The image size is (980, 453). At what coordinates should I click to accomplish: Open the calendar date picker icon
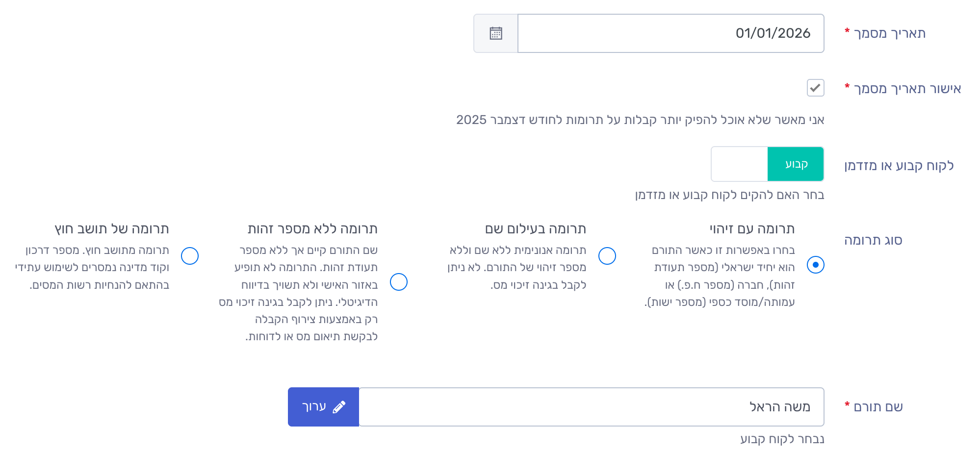495,33
